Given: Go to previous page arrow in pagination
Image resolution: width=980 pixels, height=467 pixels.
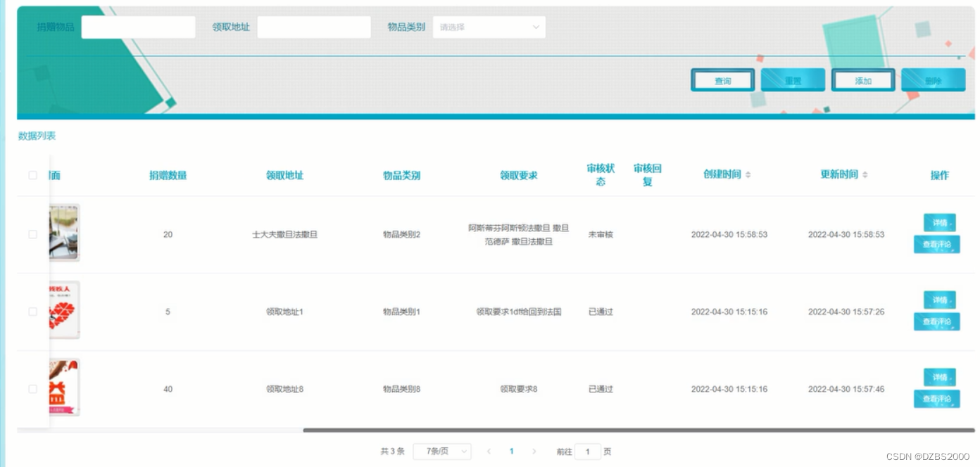Looking at the screenshot, I should point(489,452).
